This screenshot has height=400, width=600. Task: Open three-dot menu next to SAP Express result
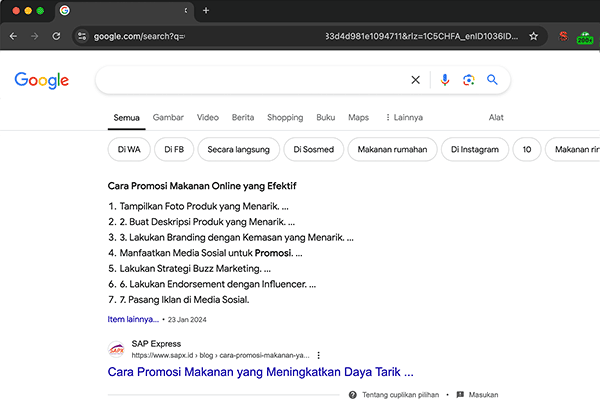[x=318, y=356]
